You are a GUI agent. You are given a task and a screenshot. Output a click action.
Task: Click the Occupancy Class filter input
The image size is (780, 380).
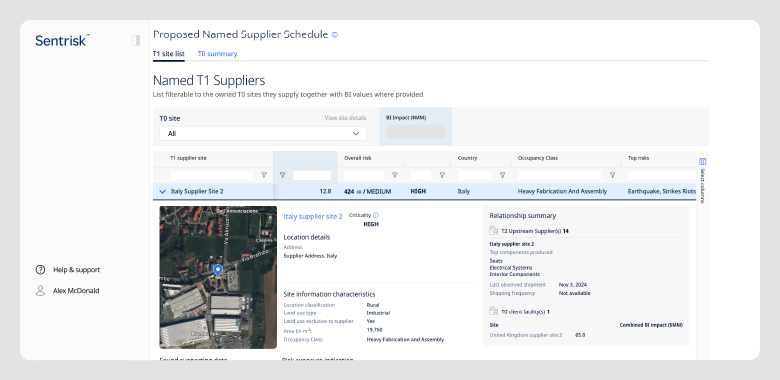click(x=560, y=175)
